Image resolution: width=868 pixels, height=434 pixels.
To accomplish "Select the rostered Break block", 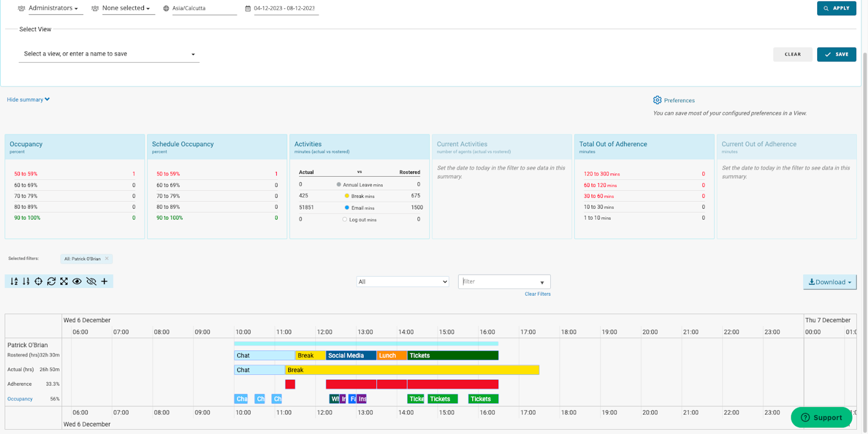I will pyautogui.click(x=310, y=355).
